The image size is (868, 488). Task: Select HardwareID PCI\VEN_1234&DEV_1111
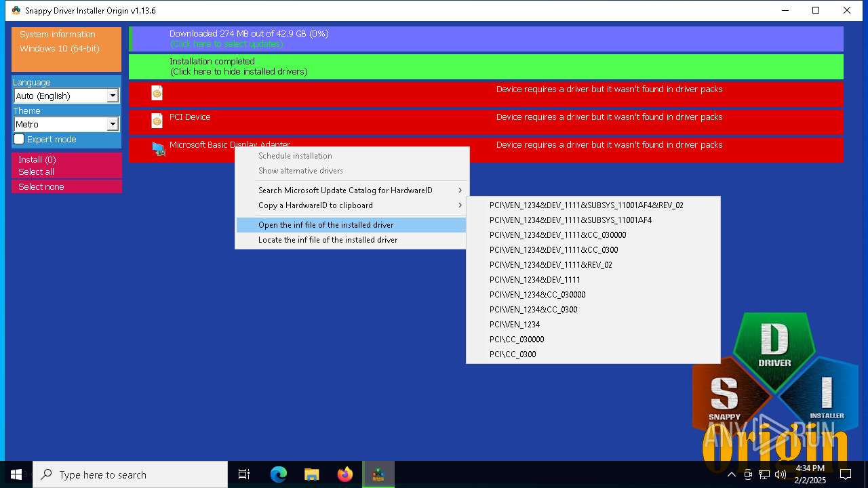pos(593,280)
